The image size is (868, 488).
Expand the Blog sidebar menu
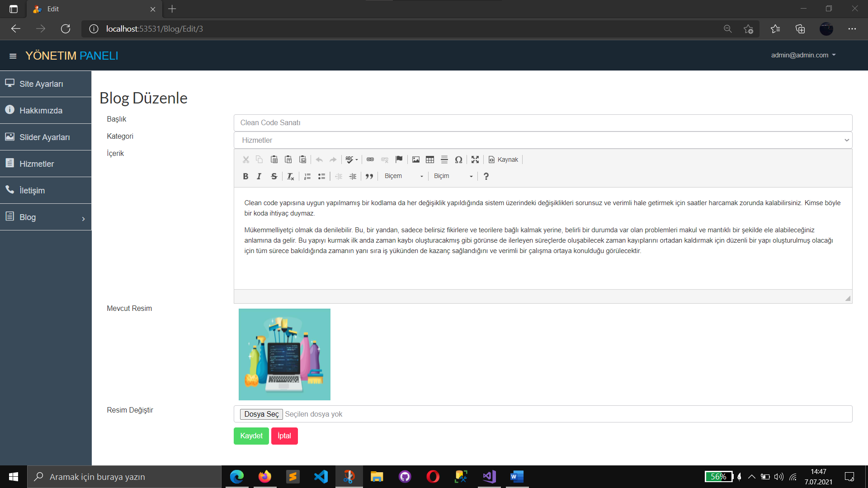point(45,217)
